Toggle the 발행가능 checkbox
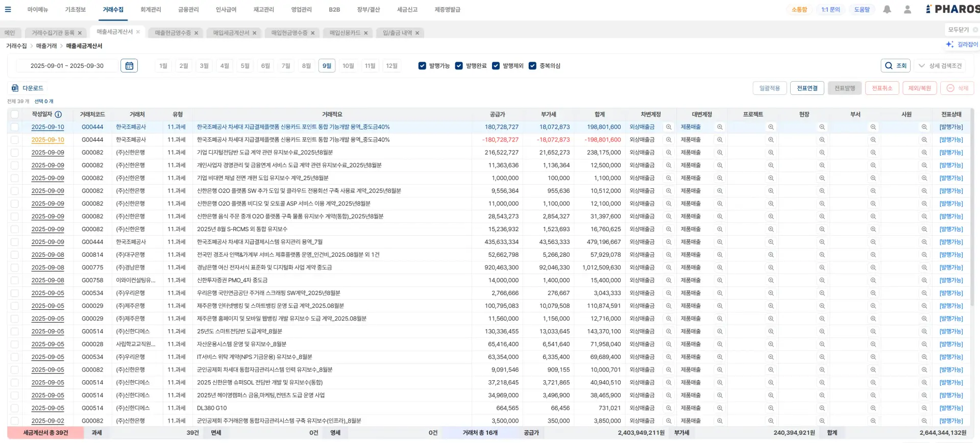The height and width of the screenshot is (443, 980). [422, 66]
